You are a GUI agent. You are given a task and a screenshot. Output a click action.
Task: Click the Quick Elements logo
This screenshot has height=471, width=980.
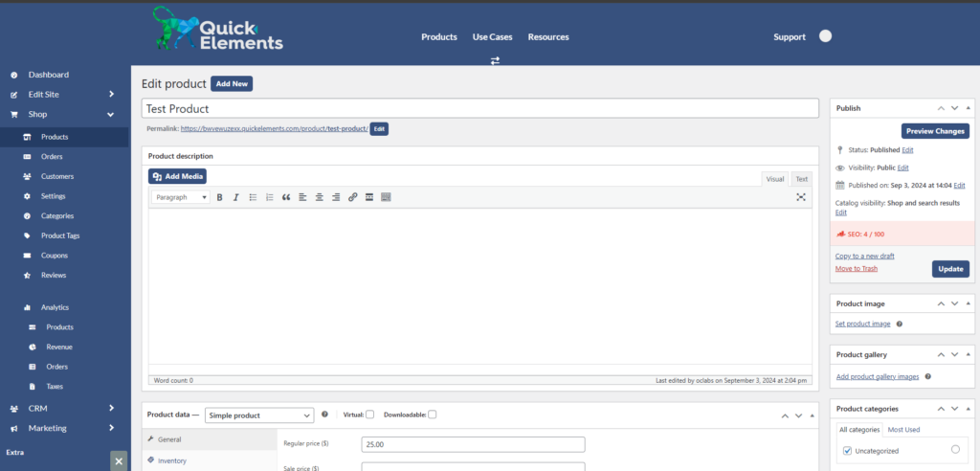tap(217, 29)
